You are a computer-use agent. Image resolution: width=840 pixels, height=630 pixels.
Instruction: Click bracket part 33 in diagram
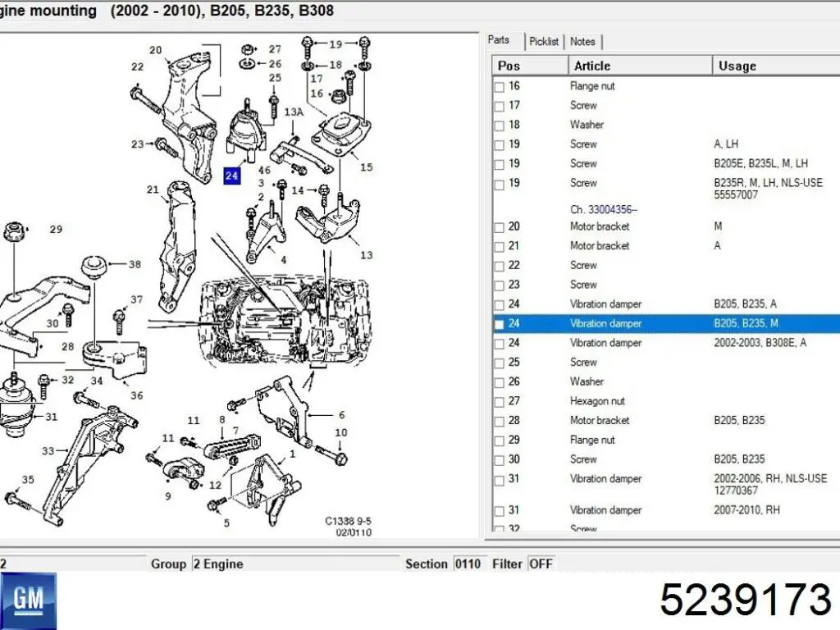[89, 464]
